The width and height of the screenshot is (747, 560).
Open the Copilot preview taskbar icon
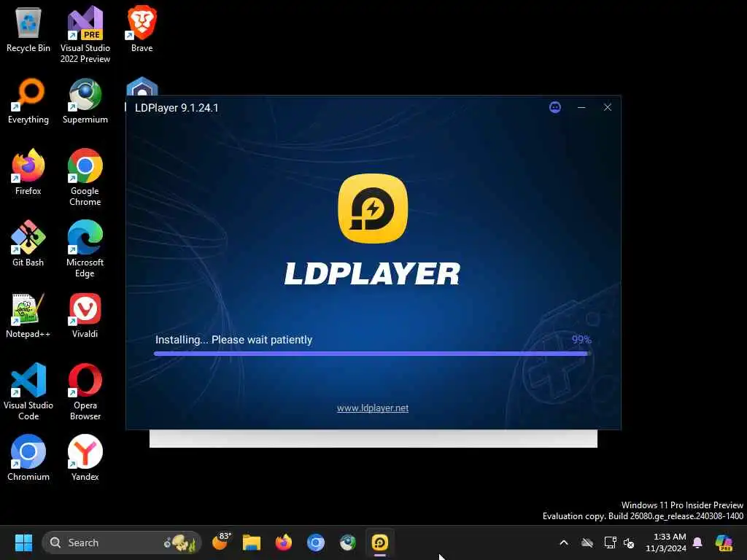(724, 542)
